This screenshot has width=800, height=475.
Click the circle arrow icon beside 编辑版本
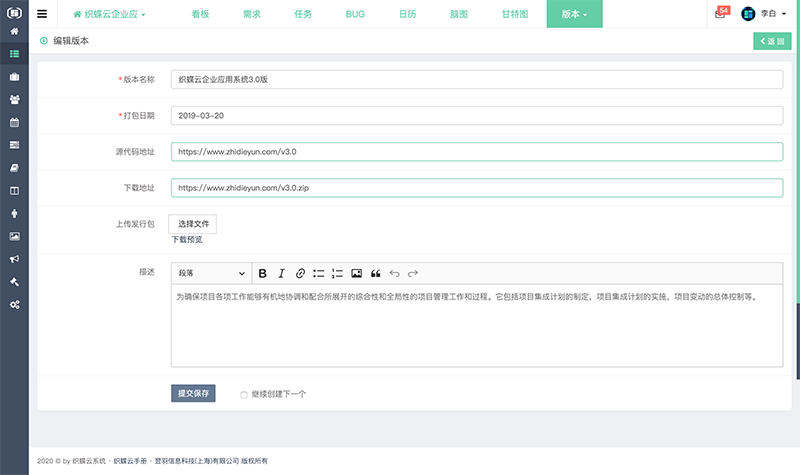coord(44,41)
